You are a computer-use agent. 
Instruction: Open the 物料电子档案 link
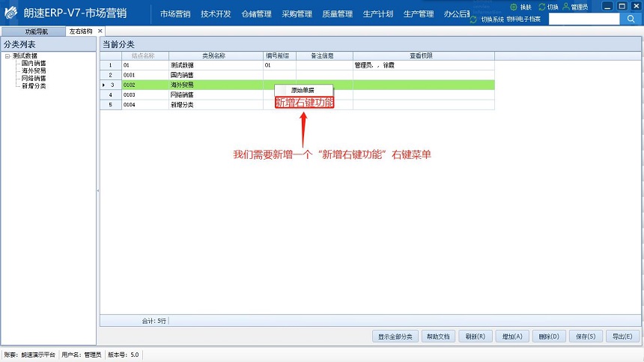(x=523, y=19)
